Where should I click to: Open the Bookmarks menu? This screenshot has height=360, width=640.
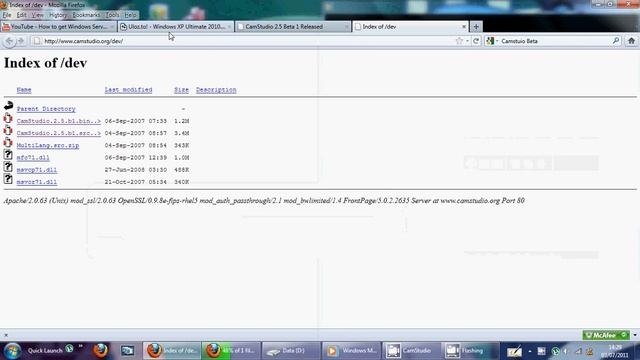point(86,15)
